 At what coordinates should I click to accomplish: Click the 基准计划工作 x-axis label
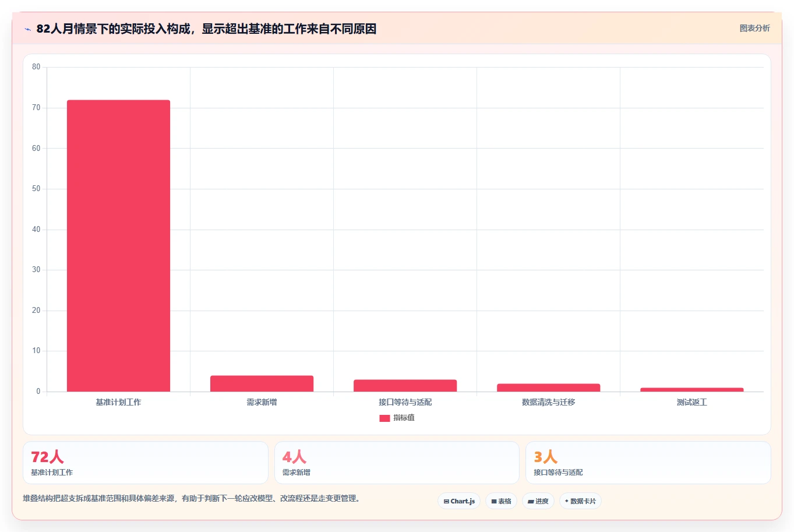(118, 402)
